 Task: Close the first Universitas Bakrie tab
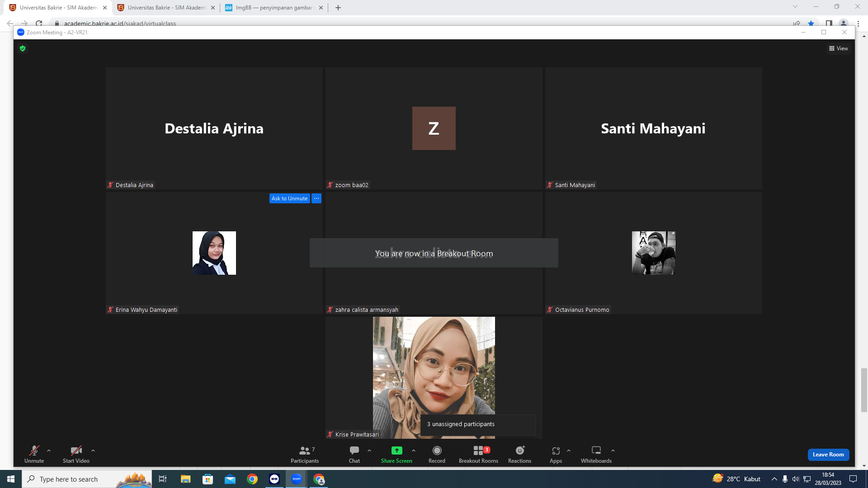click(x=105, y=8)
